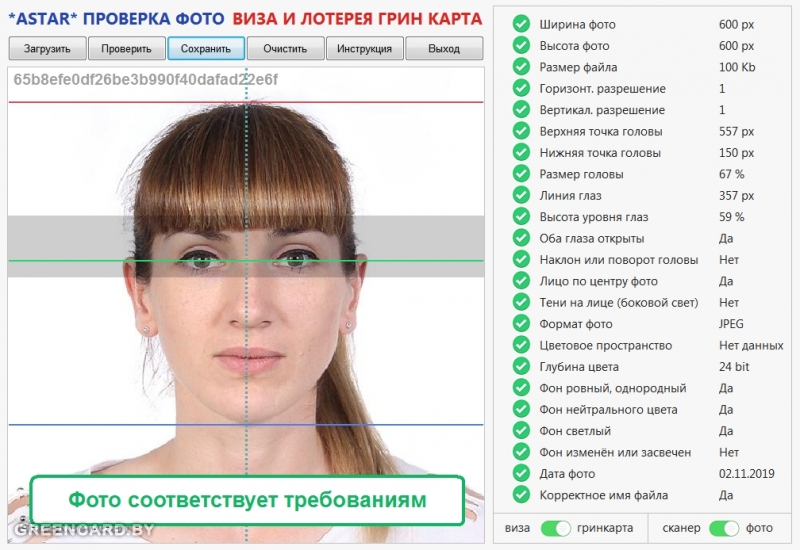Screen dimensions: 800x550
Task: Click the 24 bit color depth value
Action: pyautogui.click(x=734, y=367)
